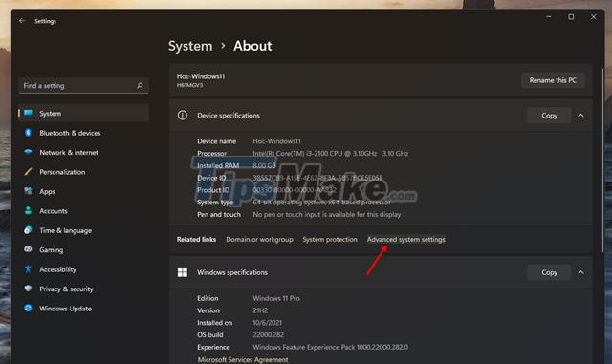This screenshot has height=364, width=612.
Task: Open Advanced system settings link
Action: tap(405, 239)
